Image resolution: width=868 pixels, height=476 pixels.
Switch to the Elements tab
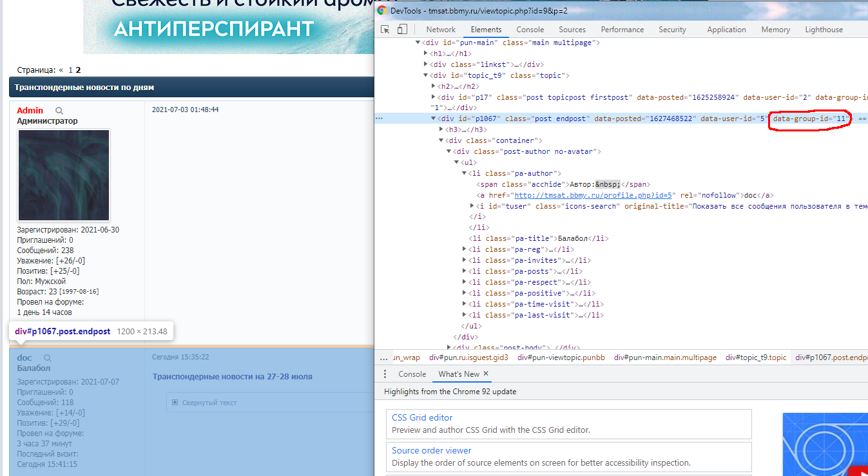tap(486, 30)
